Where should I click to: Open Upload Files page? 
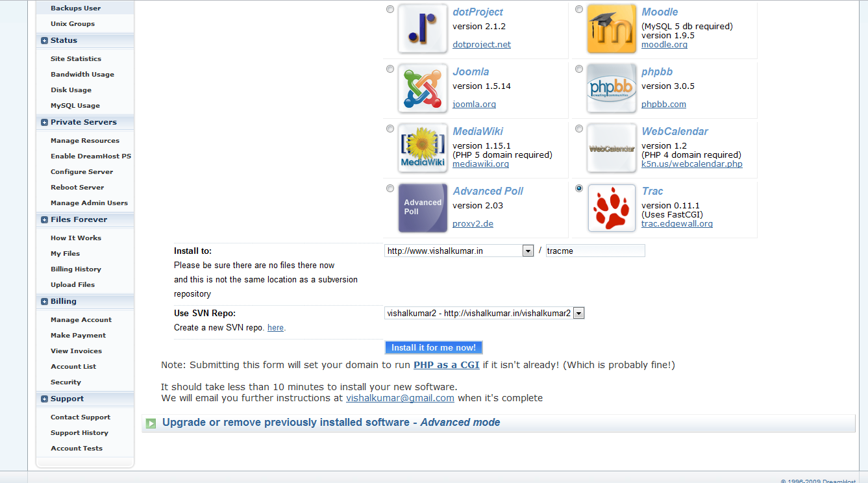pyautogui.click(x=73, y=285)
